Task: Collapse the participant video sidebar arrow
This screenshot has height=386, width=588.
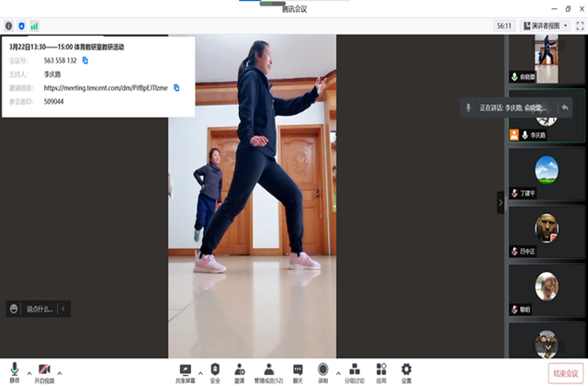Action: [501, 202]
